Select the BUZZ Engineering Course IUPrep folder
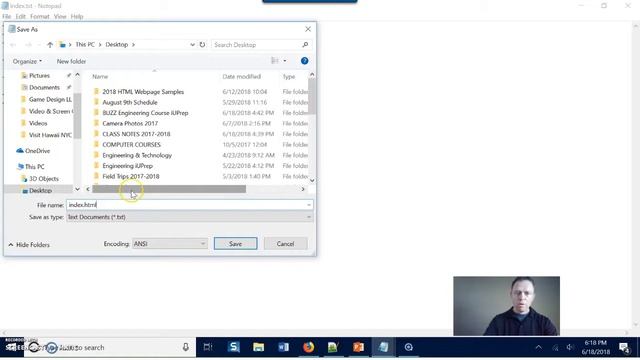The image size is (640, 360). tap(145, 113)
